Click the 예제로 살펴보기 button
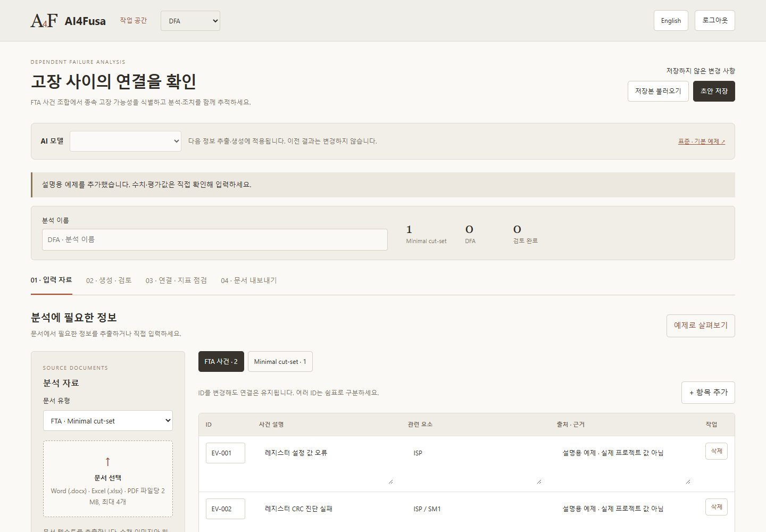Screen dimensions: 766x532 click(x=701, y=326)
